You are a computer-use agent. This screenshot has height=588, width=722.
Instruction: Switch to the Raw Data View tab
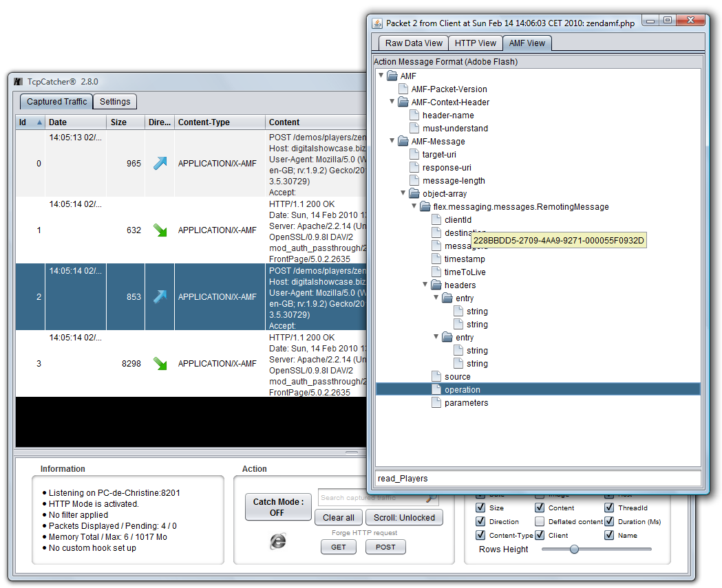pyautogui.click(x=414, y=43)
